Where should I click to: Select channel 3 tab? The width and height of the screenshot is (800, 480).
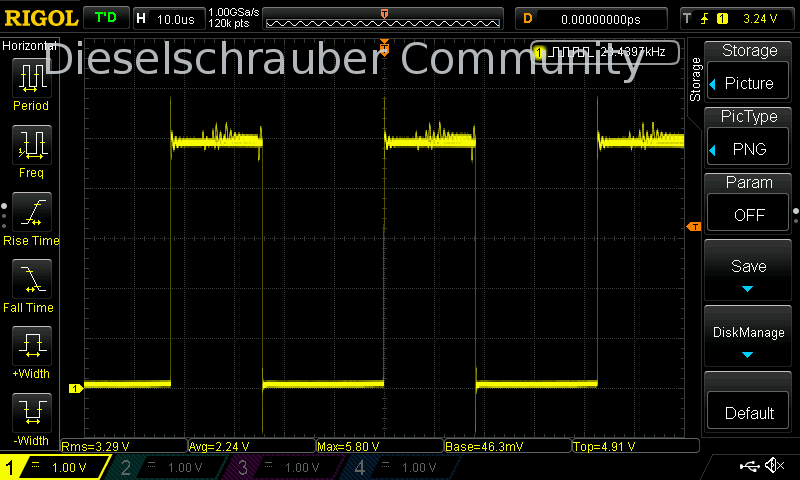tap(281, 467)
